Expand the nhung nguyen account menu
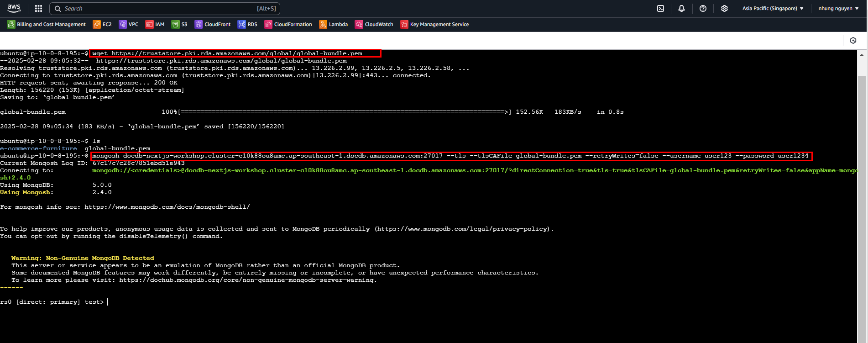Screen dimensions: 868x343 (838, 8)
